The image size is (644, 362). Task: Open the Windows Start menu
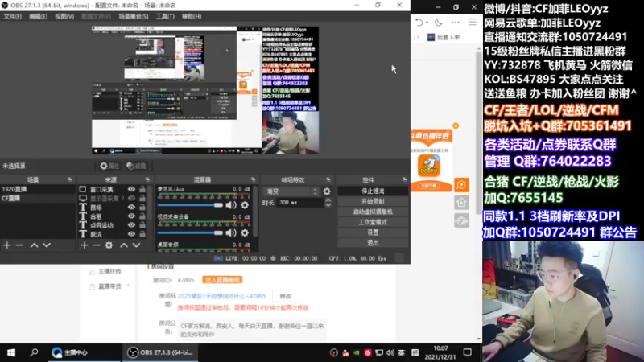pos(11,352)
